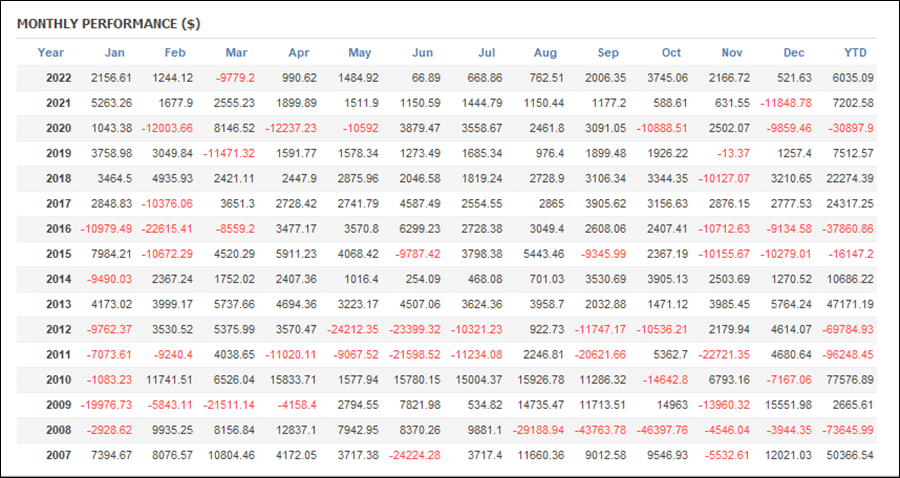Screen dimensions: 900x478
Task: Click the 2010 YTD value 77576.89
Action: pos(851,380)
